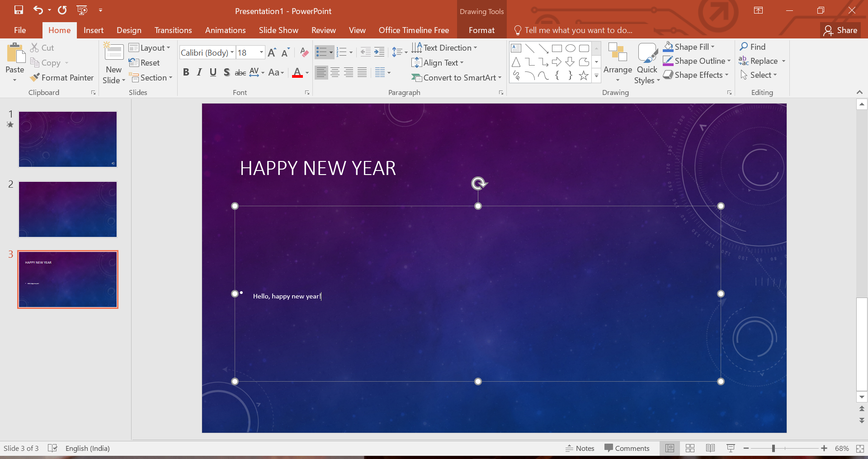This screenshot has width=868, height=459.
Task: Redo the last action in the quick access toolbar
Action: click(x=62, y=10)
